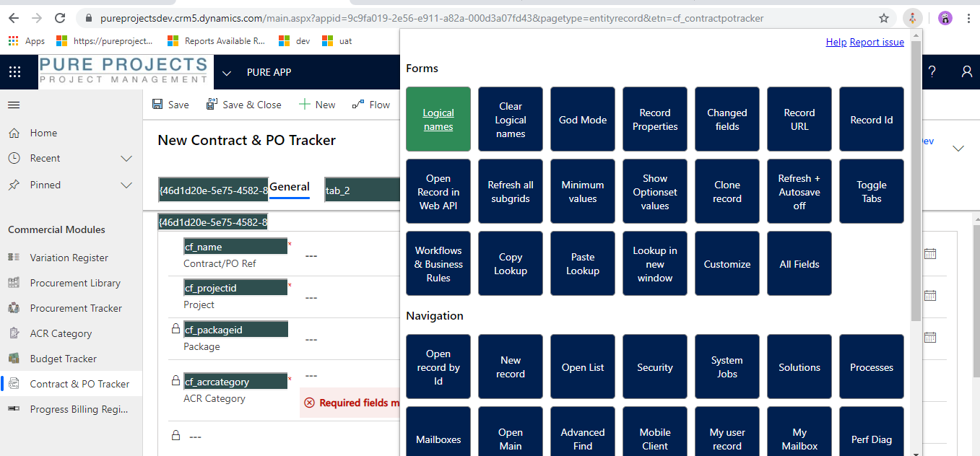
Task: Click the ACR Category icon
Action: click(x=14, y=333)
